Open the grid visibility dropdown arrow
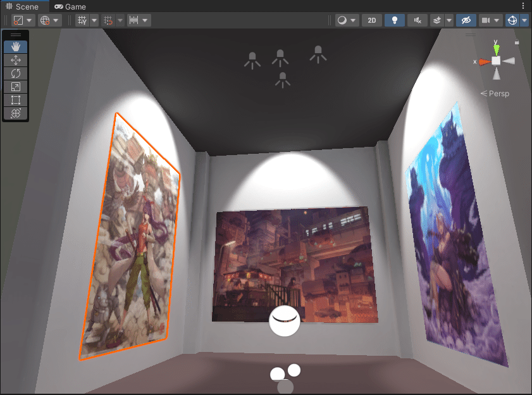The height and width of the screenshot is (395, 532). 94,20
